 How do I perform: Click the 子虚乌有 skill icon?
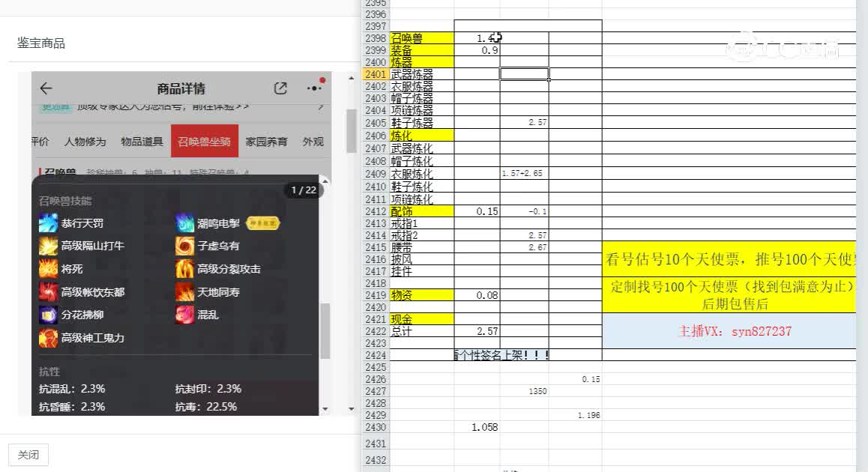click(186, 246)
